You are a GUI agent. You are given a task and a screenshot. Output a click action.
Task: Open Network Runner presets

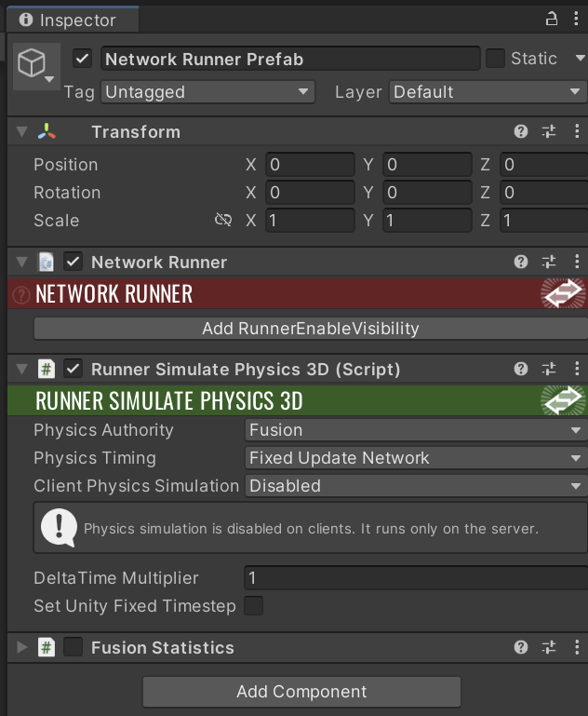(x=549, y=262)
